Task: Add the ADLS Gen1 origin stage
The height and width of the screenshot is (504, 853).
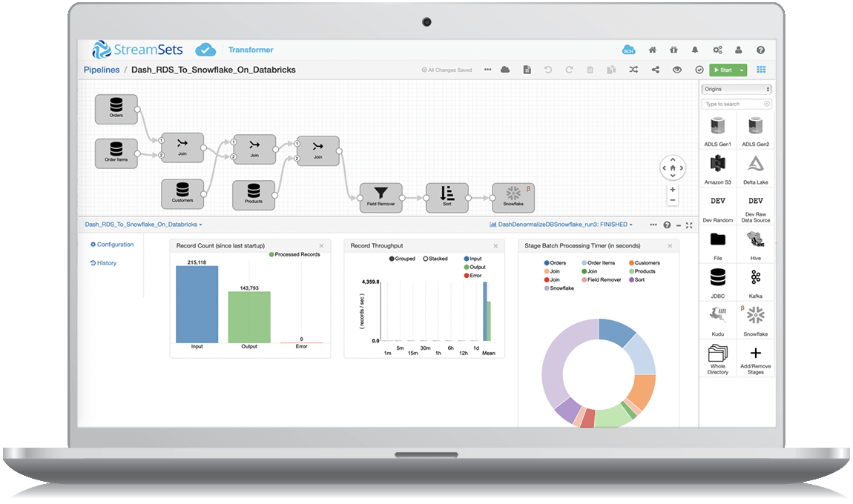Action: pos(717,131)
